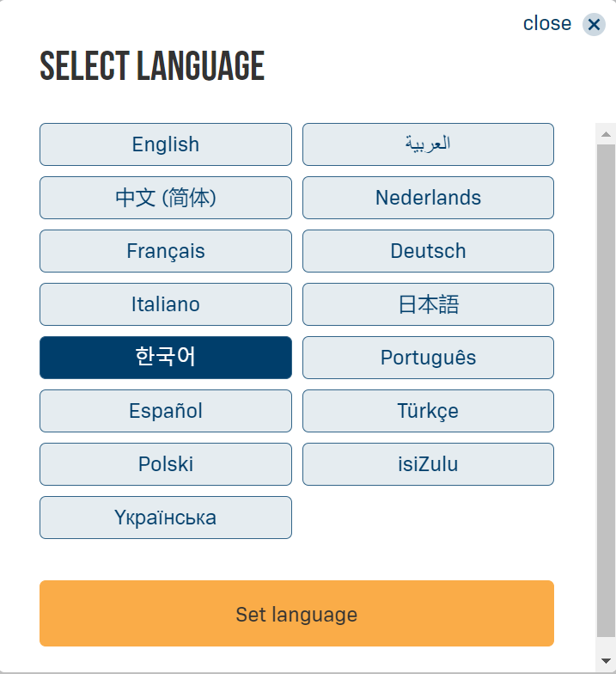Choose Français as language
Image resolution: width=616 pixels, height=674 pixels.
(166, 251)
